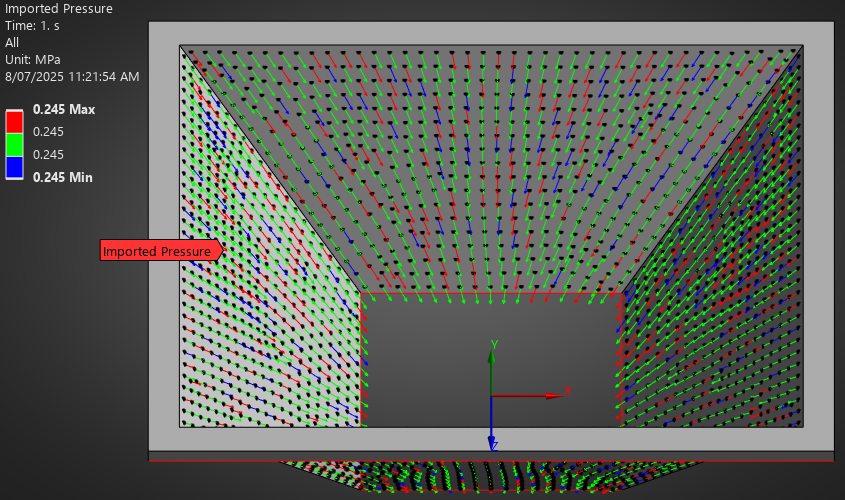Screen dimensions: 845x500
Task: Click the 0.245 Max legend value
Action: point(64,109)
